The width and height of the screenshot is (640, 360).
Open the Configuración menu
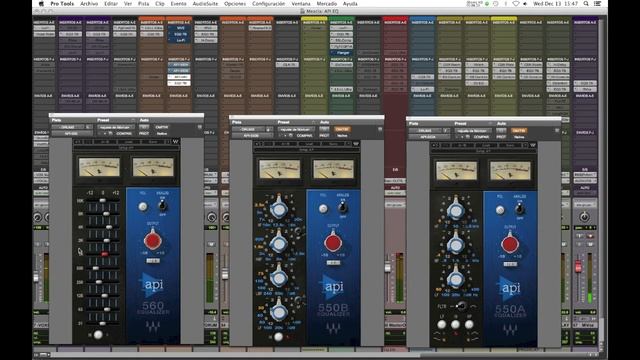[268, 4]
